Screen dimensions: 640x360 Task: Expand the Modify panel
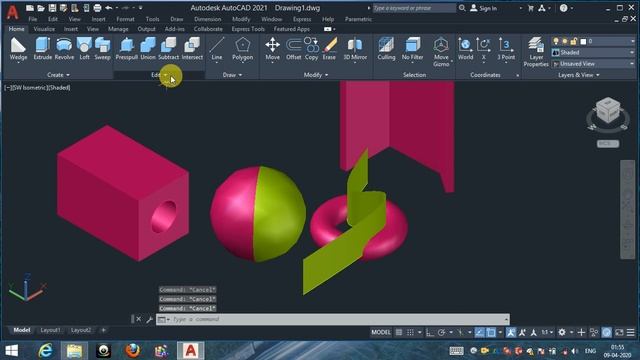tap(316, 75)
